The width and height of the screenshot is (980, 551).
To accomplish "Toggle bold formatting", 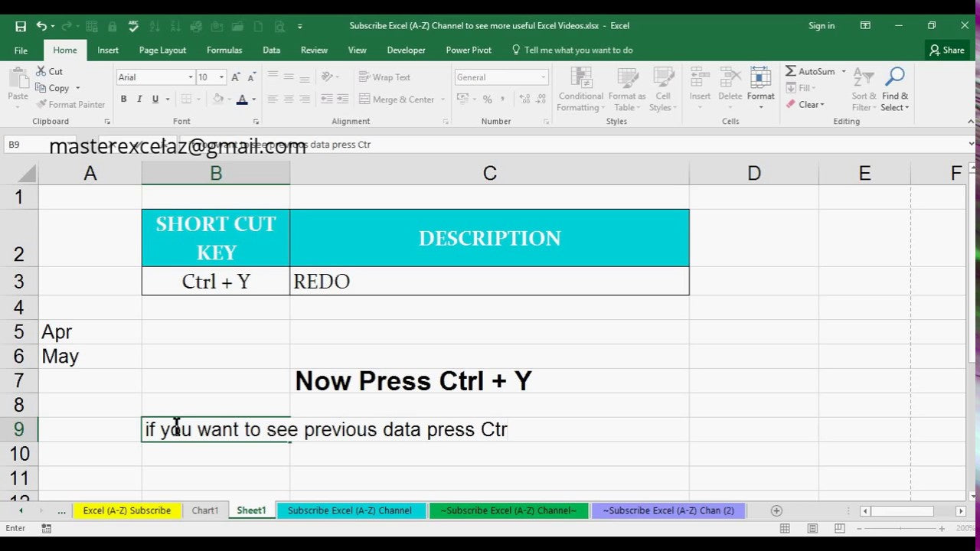I will [x=123, y=99].
